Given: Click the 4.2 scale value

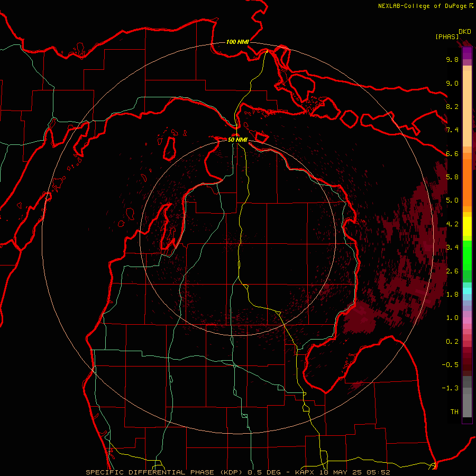Looking at the screenshot, I should coord(452,224).
